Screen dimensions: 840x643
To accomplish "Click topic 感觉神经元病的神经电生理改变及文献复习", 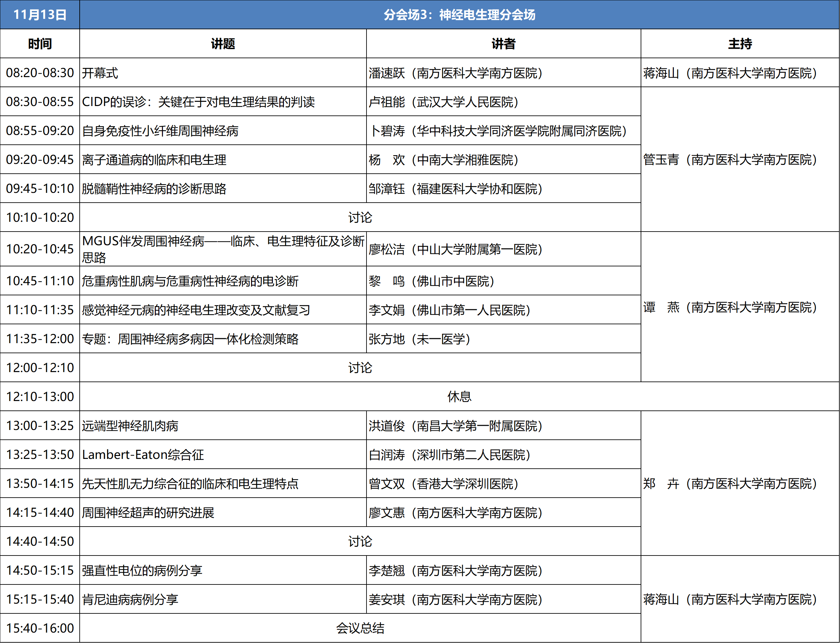I will (x=223, y=310).
